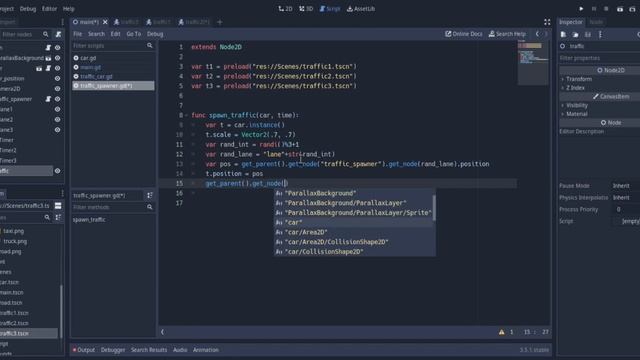This screenshot has height=360, width=640.
Task: Open the Debugger bottom panel
Action: click(113, 350)
